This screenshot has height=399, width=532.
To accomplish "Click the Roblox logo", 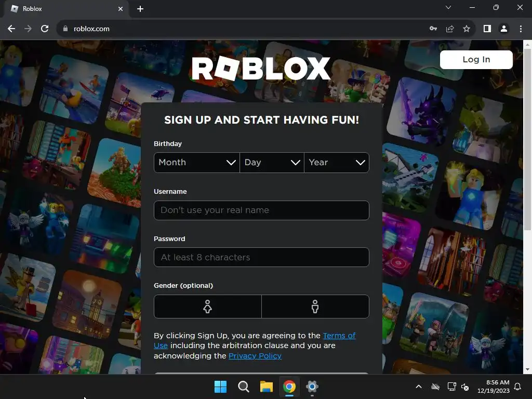I will pyautogui.click(x=261, y=69).
